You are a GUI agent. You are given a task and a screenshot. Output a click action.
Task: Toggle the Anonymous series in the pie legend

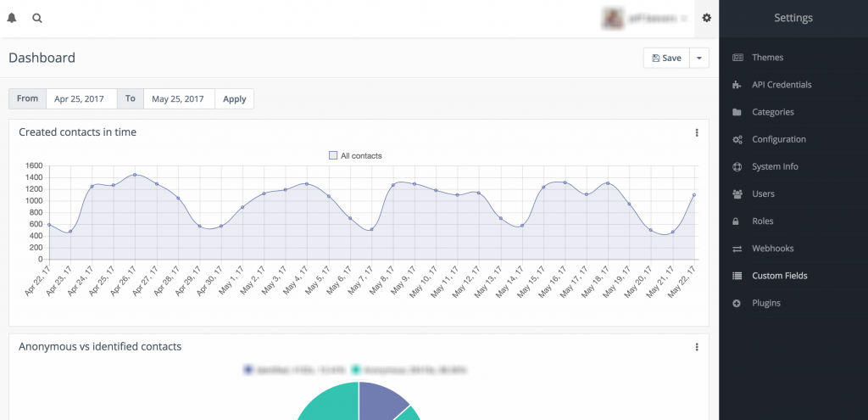pos(357,370)
